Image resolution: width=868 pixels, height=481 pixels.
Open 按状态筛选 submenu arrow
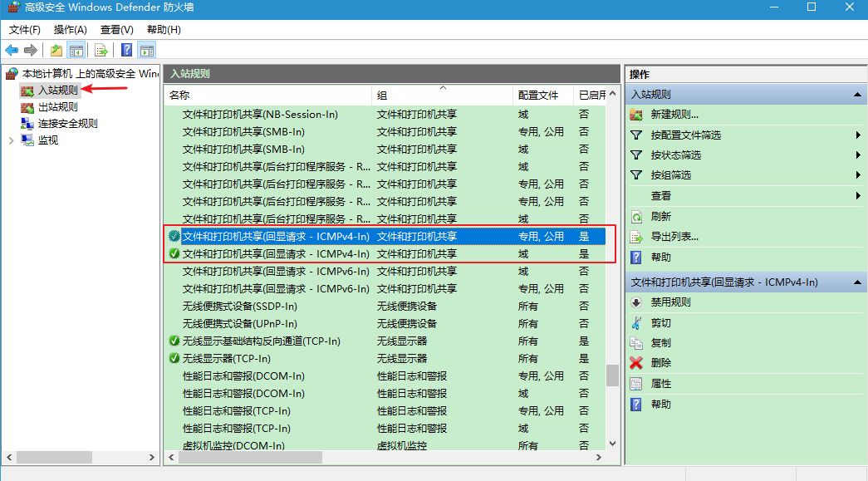(x=858, y=155)
